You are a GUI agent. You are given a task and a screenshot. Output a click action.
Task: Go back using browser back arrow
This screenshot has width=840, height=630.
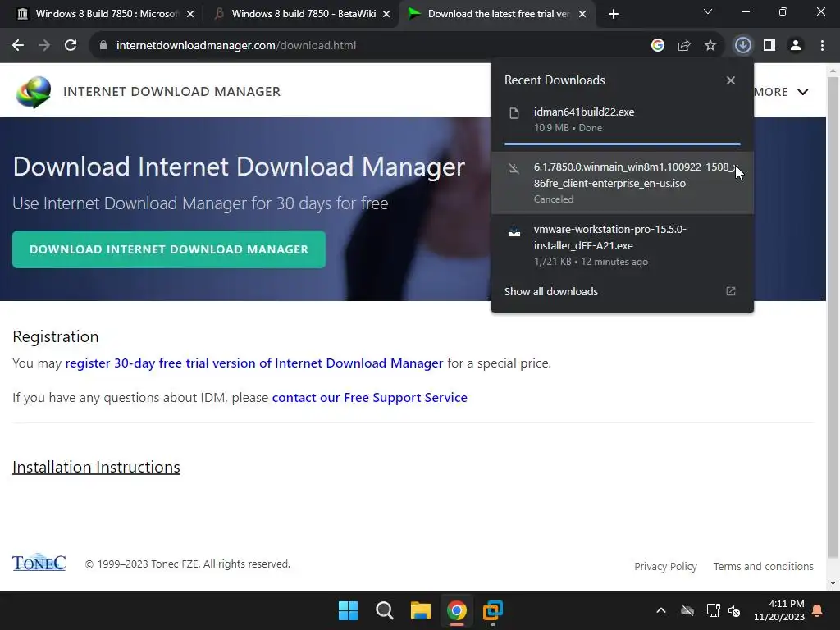(18, 46)
